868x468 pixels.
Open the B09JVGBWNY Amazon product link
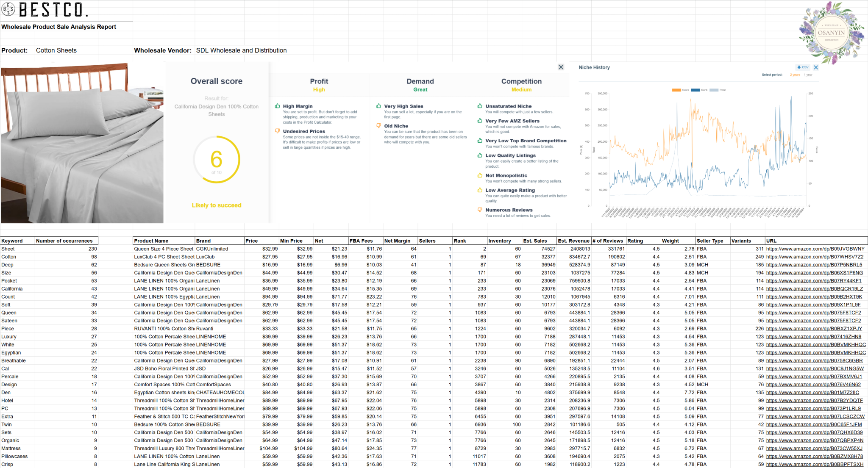[815, 249]
